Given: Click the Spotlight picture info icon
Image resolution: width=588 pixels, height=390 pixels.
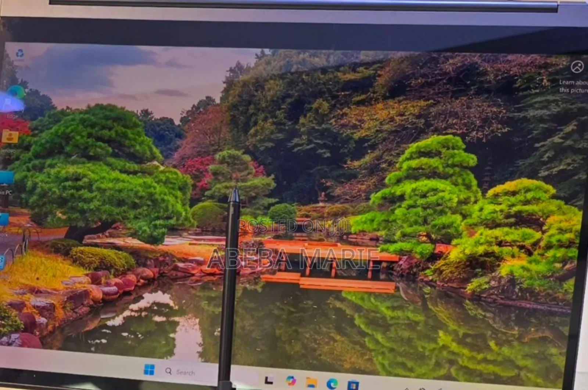Looking at the screenshot, I should [577, 67].
